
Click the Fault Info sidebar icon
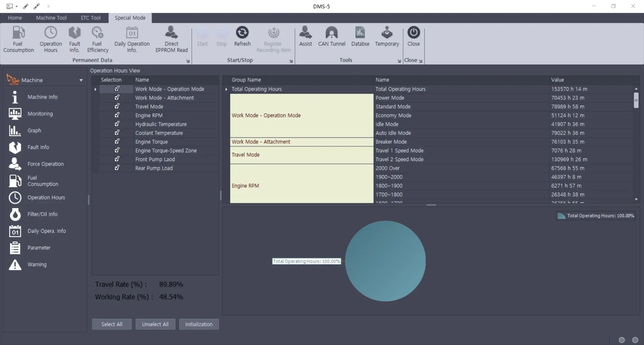click(x=15, y=147)
